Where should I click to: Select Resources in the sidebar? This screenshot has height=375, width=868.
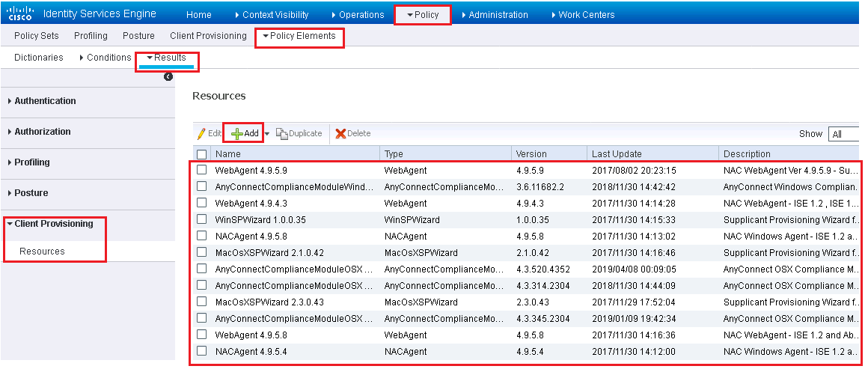42,251
